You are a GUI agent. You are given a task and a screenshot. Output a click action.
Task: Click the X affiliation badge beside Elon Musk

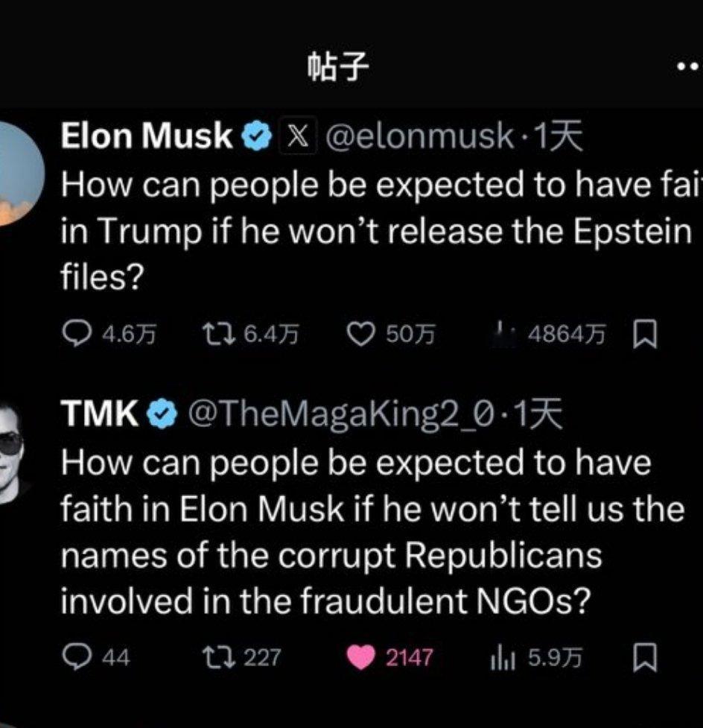(298, 136)
